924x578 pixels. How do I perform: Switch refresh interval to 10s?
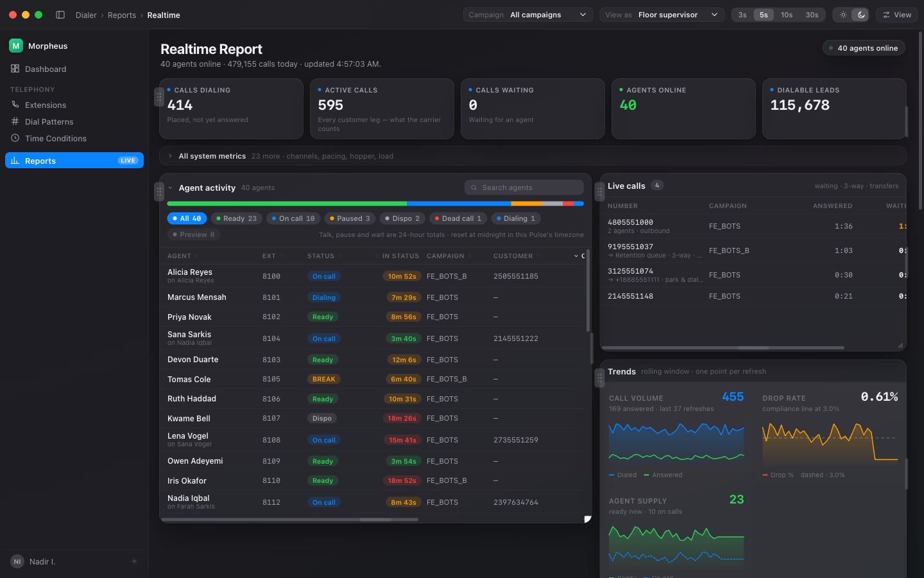coord(787,15)
